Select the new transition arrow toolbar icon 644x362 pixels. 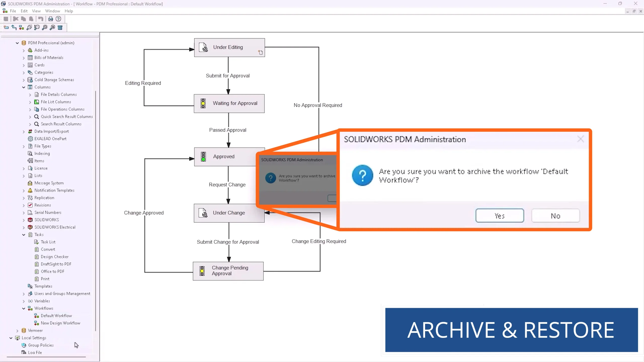click(14, 28)
